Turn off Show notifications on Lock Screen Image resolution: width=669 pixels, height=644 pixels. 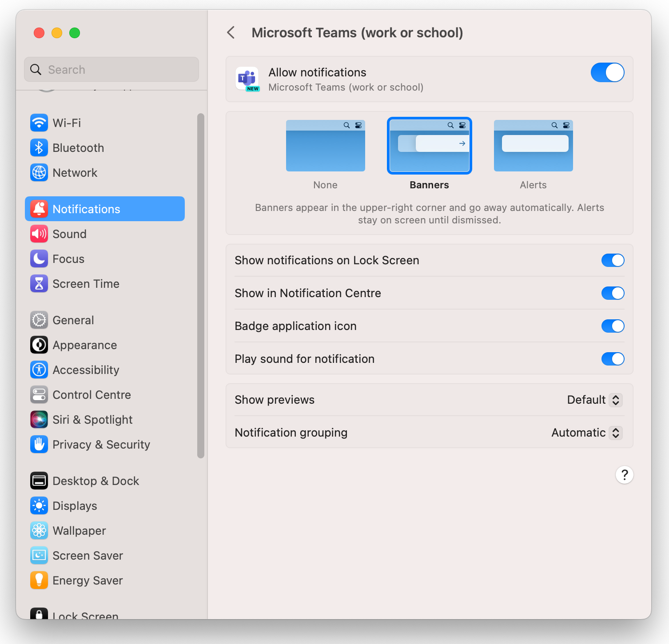[613, 260]
